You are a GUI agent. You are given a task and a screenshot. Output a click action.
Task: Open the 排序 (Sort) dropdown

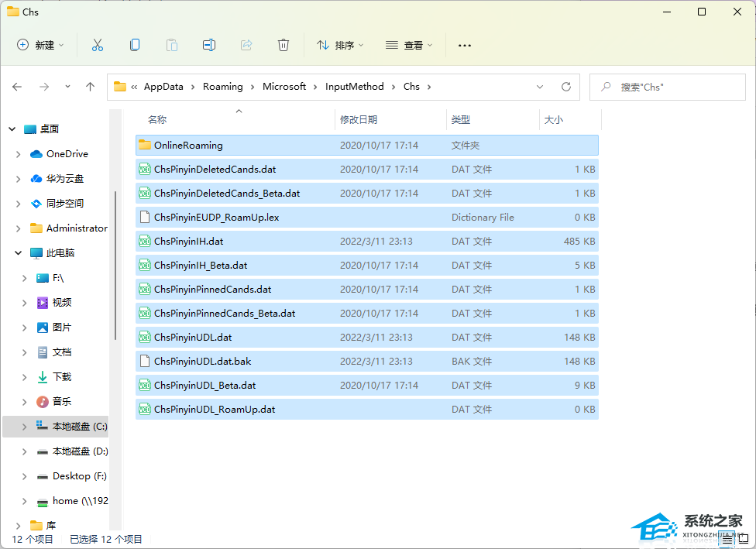339,45
